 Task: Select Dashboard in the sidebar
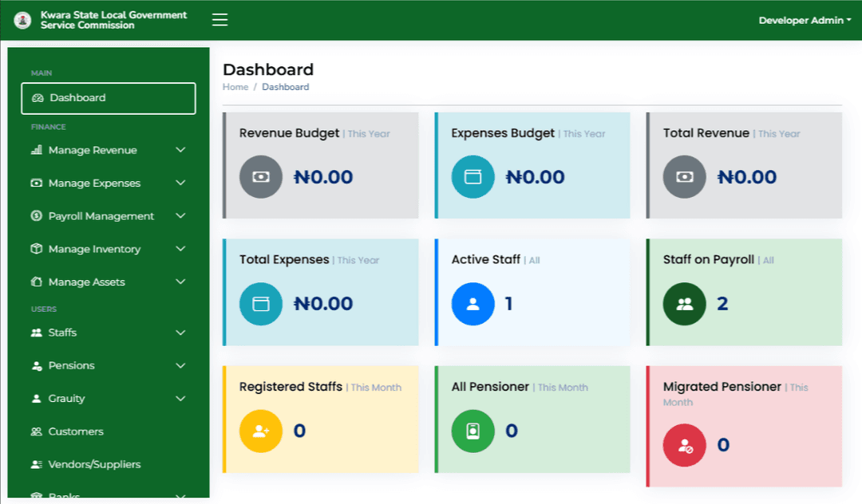pos(77,97)
